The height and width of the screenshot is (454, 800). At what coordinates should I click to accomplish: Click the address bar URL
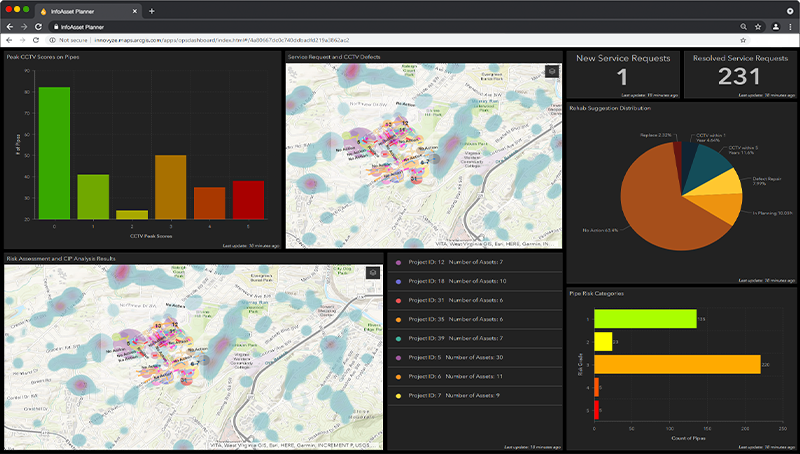tap(200, 39)
